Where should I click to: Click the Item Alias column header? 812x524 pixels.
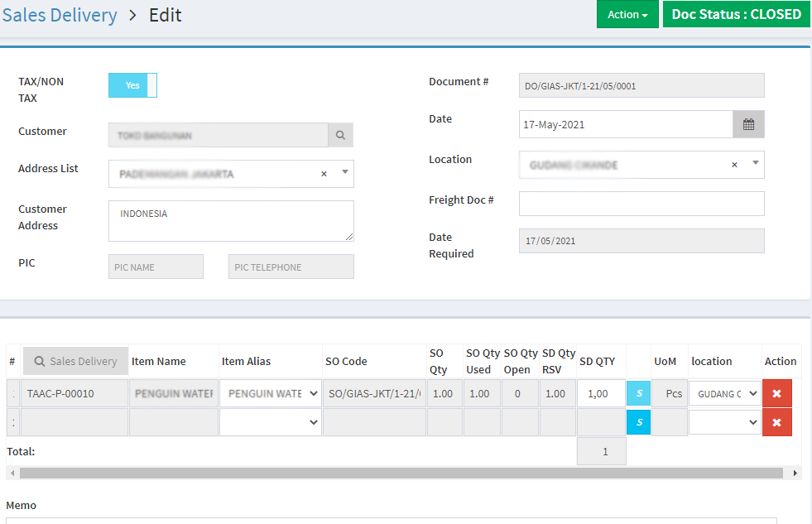click(x=246, y=362)
